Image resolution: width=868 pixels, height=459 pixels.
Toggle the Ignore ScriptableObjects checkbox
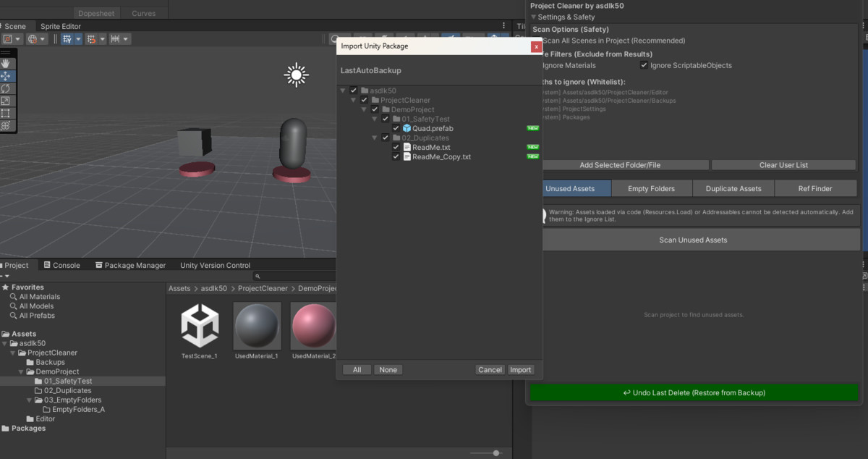644,65
